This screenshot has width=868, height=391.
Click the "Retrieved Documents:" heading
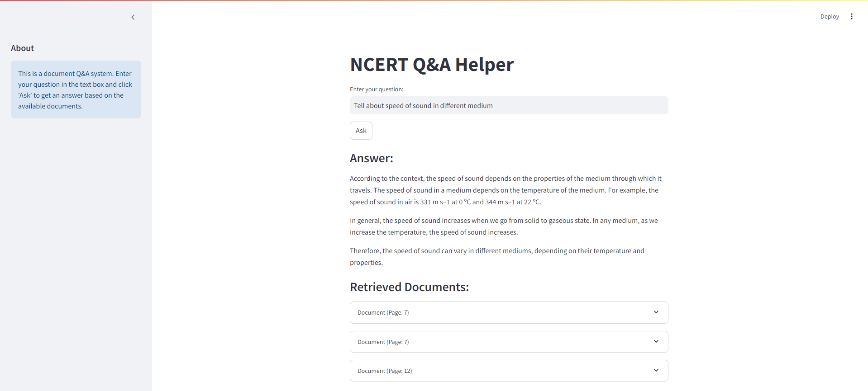tap(409, 287)
